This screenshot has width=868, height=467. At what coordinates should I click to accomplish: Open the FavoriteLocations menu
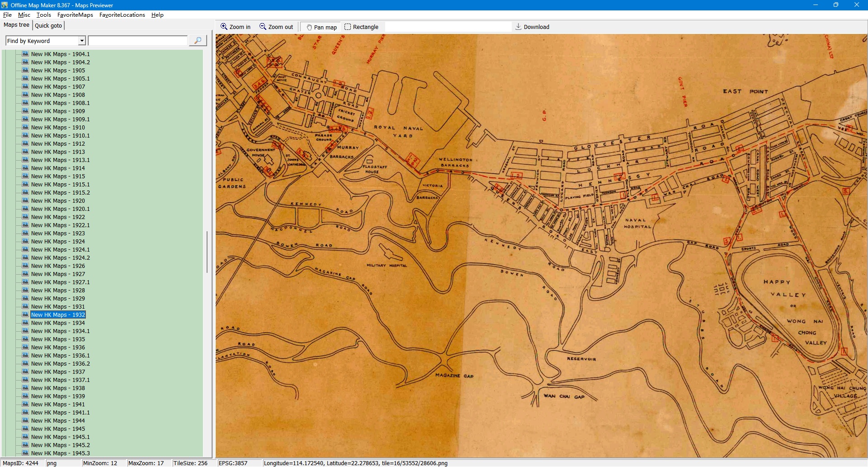point(122,14)
